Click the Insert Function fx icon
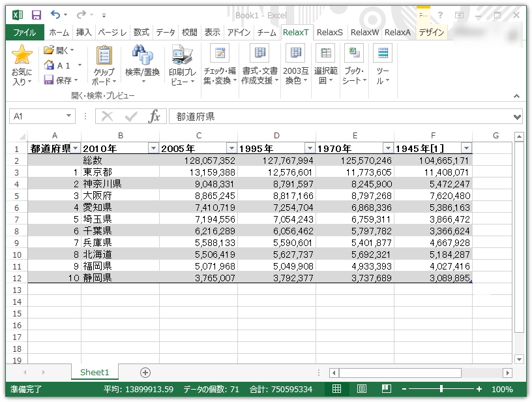 154,116
